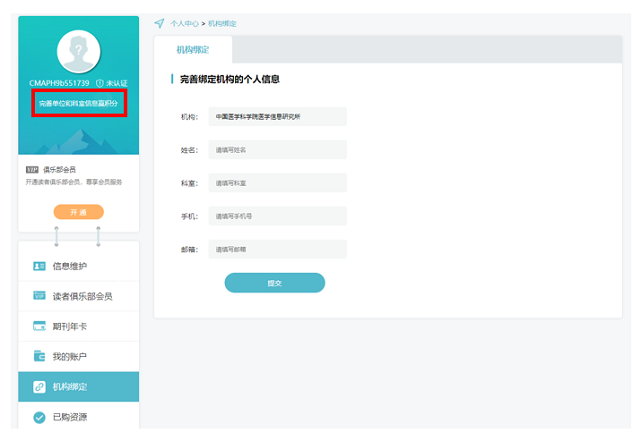Image resolution: width=641 pixels, height=441 pixels.
Task: Click the 机构绑定 breadcrumb text
Action: pyautogui.click(x=222, y=24)
